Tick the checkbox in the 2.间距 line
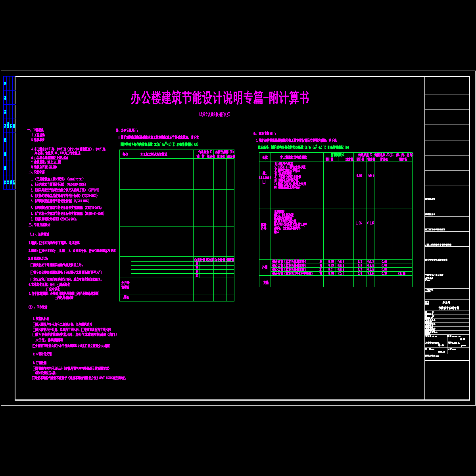 tap(40, 251)
